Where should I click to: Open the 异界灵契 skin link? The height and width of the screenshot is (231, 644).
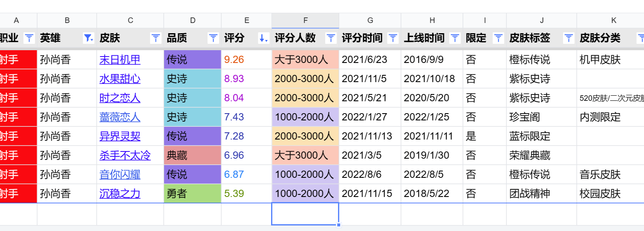pyautogui.click(x=120, y=136)
